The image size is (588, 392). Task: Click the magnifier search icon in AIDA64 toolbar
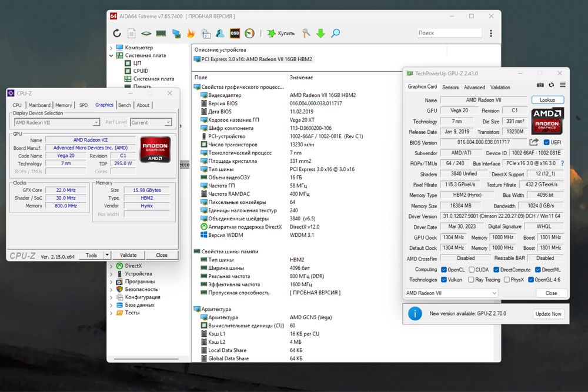[335, 33]
